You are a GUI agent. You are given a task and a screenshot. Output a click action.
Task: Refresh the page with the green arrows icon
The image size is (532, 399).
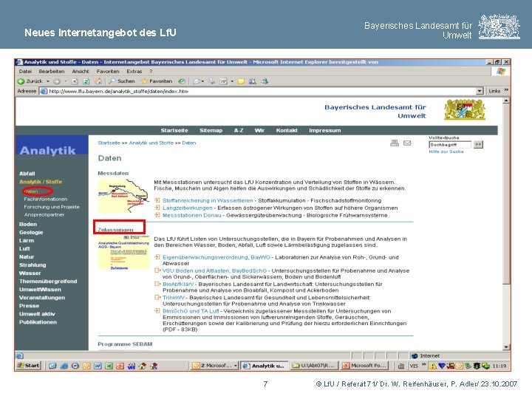tap(86, 81)
